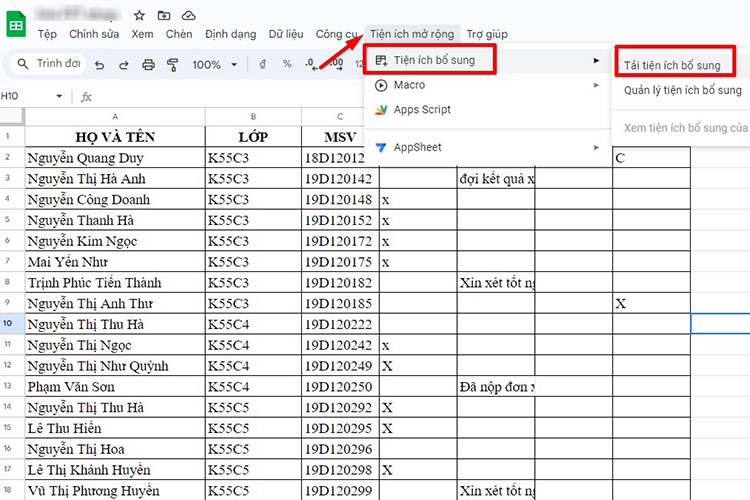Select the cell Mai Yến Như
750x500 pixels.
115,262
